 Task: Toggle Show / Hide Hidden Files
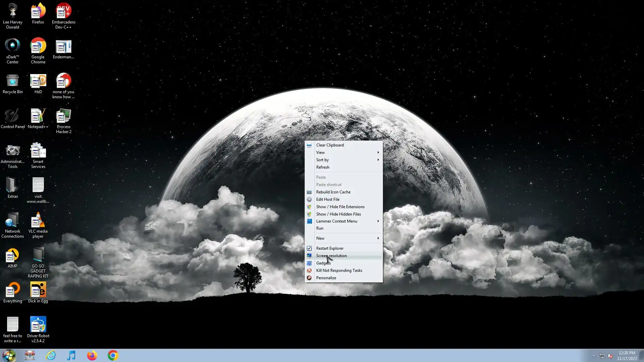coord(338,214)
